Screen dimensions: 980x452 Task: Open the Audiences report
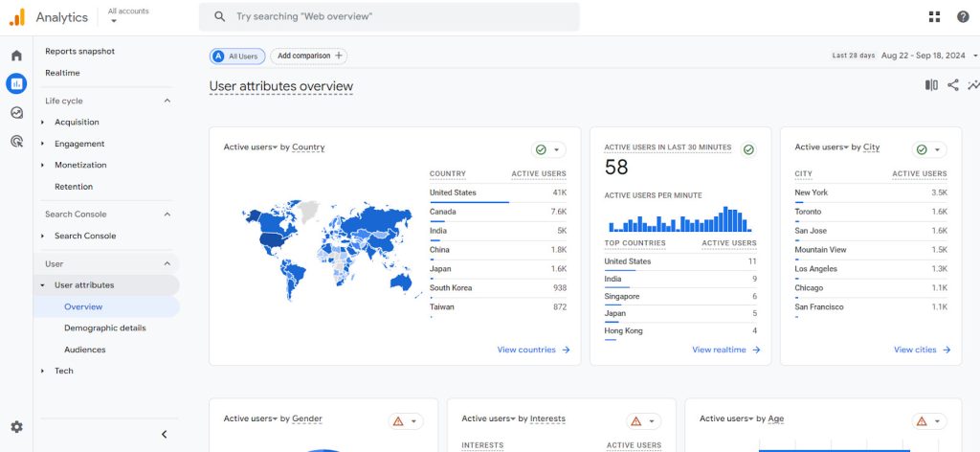pos(85,350)
